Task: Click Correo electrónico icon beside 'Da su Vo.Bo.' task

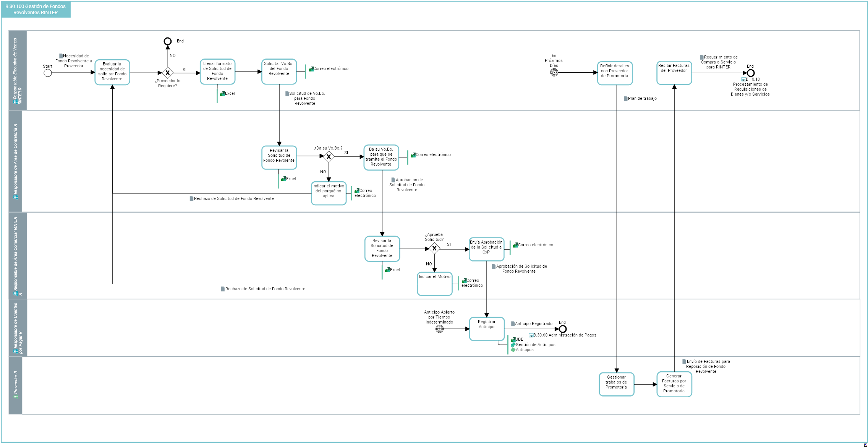Action: tap(413, 155)
